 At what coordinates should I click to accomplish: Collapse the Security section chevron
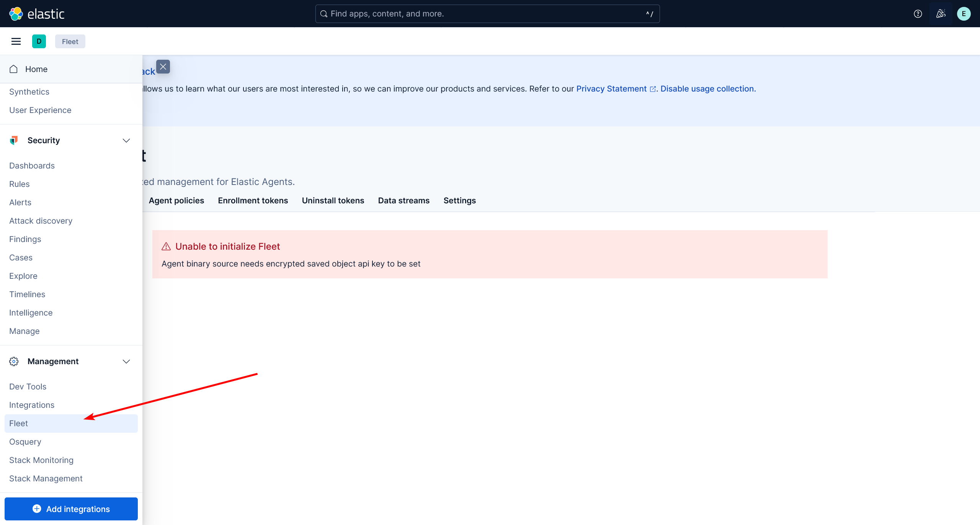click(x=126, y=141)
